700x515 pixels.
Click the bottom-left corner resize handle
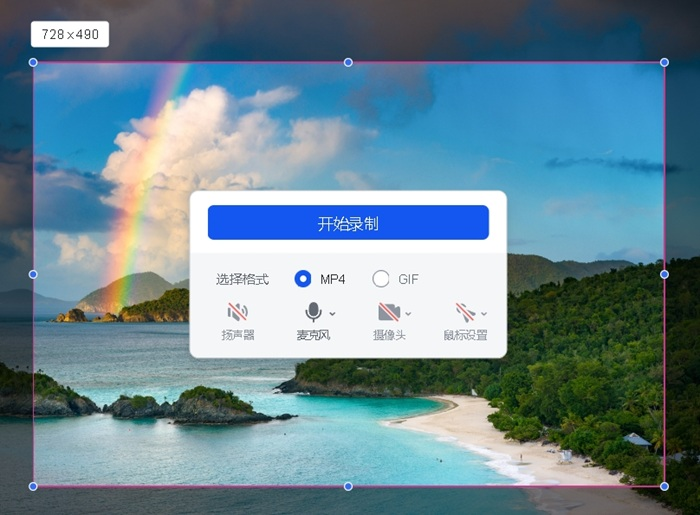tap(33, 486)
